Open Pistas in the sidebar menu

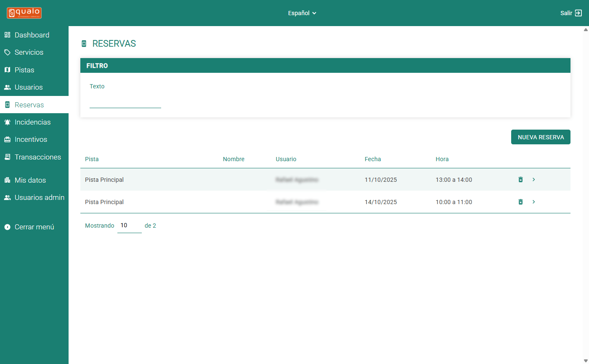point(24,70)
